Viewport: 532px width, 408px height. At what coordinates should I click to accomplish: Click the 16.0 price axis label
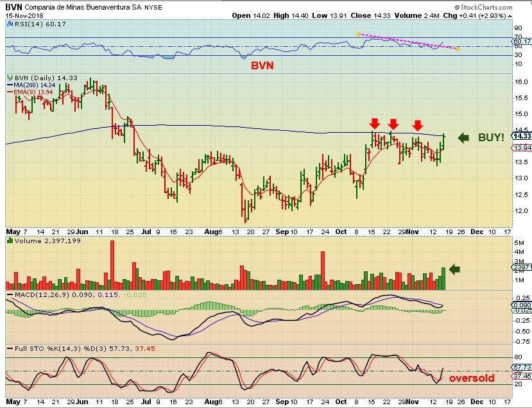tap(521, 81)
